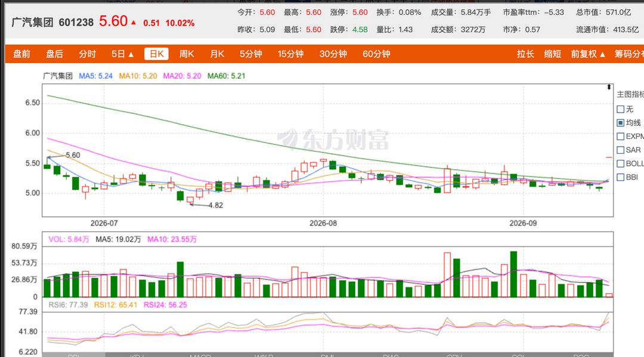
Task: Open the 5日 dropdown arrow
Action: (131, 54)
